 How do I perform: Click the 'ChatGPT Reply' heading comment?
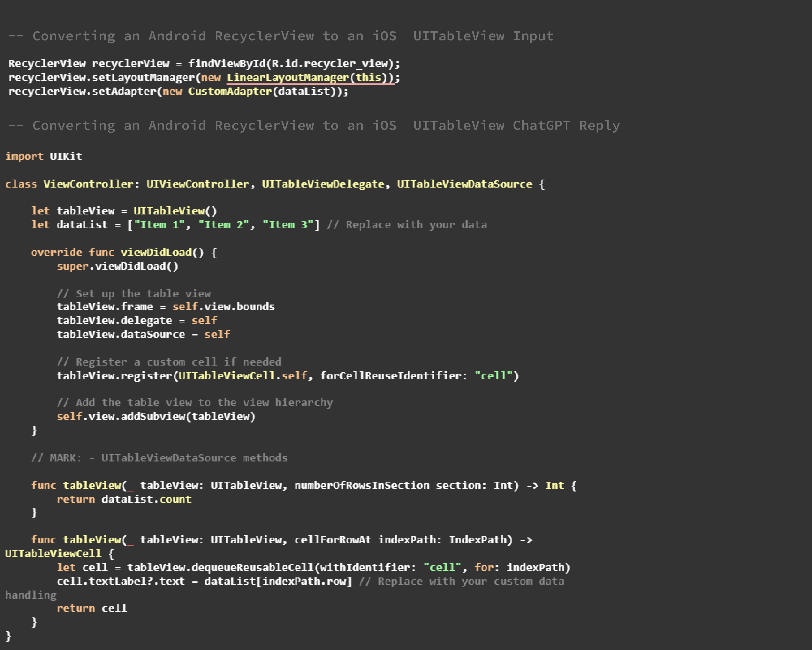pyautogui.click(x=566, y=126)
